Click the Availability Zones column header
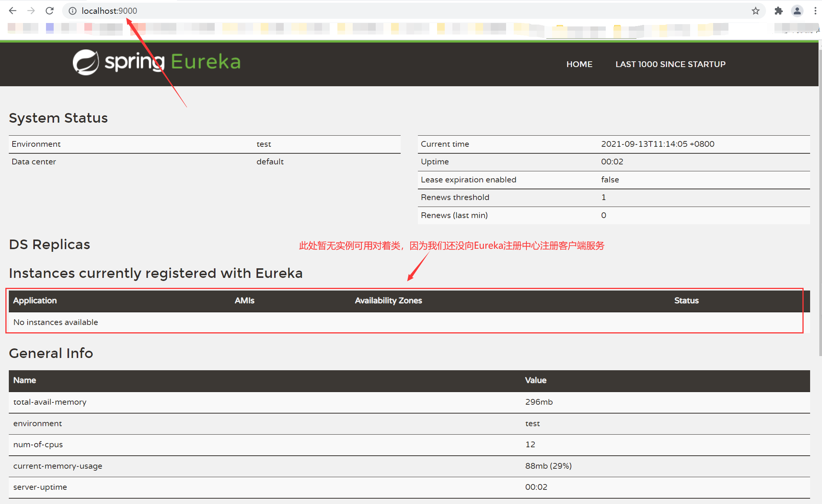822x504 pixels. pos(388,300)
